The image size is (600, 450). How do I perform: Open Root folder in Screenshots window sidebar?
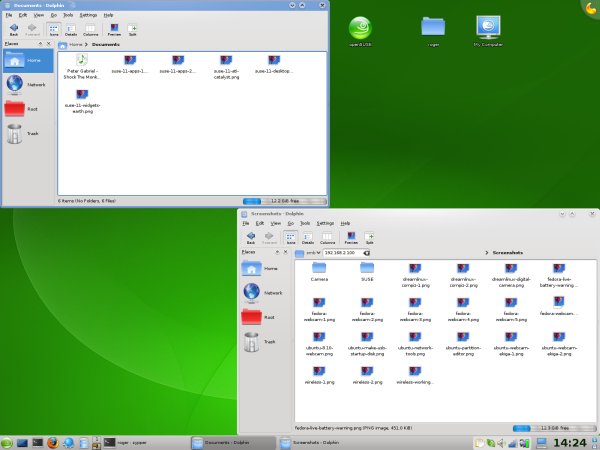[257, 317]
